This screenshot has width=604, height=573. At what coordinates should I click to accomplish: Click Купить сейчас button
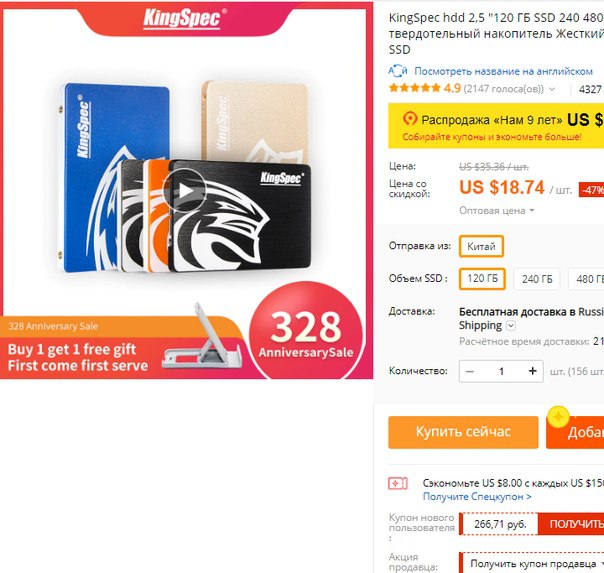pyautogui.click(x=463, y=432)
